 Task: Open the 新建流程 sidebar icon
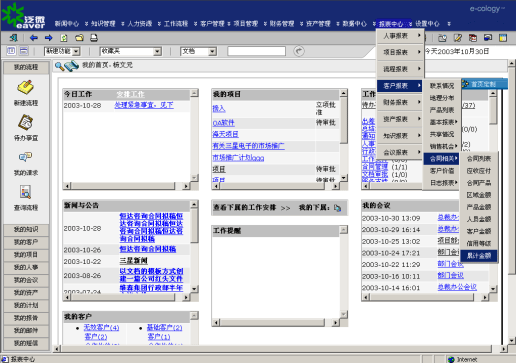coord(26,87)
